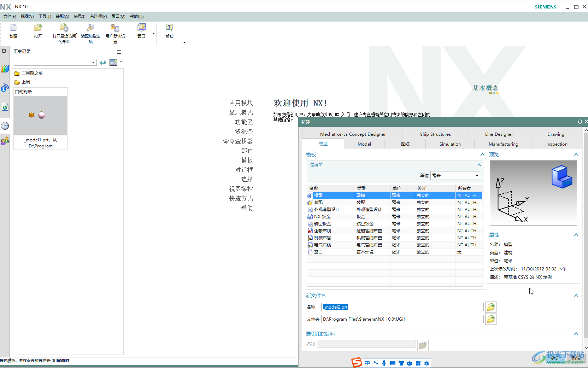Collapse the 预览 section
The image size is (588, 368).
(576, 154)
